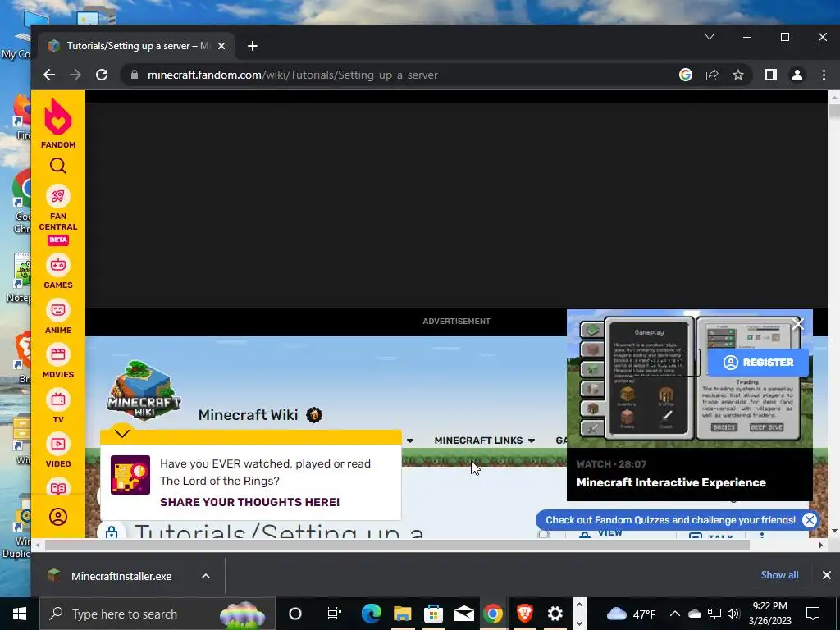Open the Fandom user profile icon
Viewport: 840px width, 630px height.
click(x=58, y=517)
